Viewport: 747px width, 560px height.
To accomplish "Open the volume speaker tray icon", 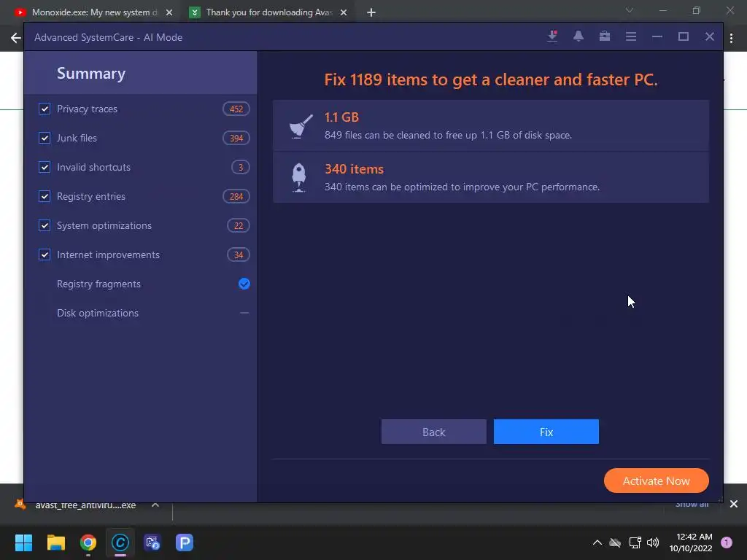I will pyautogui.click(x=653, y=542).
